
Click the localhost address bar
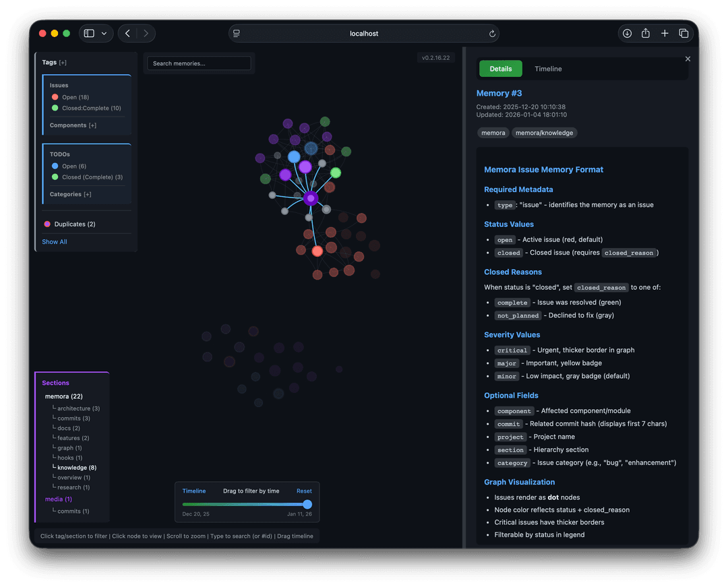point(363,34)
